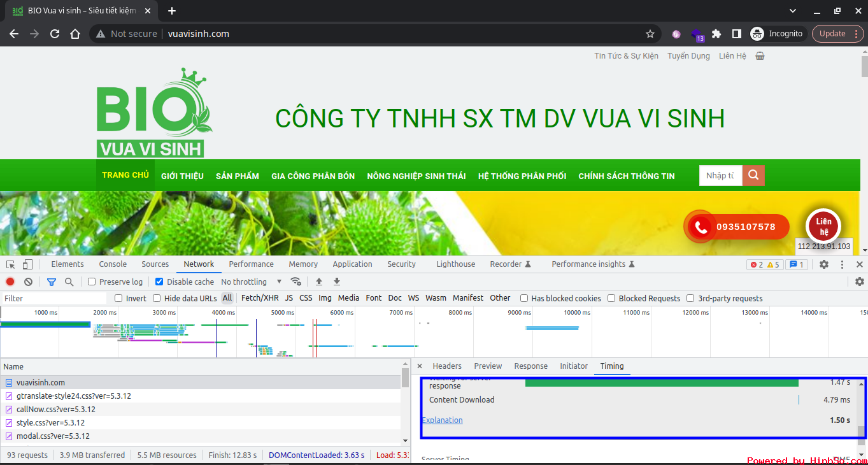
Task: Filter requests by Fetch/XHR
Action: tap(260, 298)
